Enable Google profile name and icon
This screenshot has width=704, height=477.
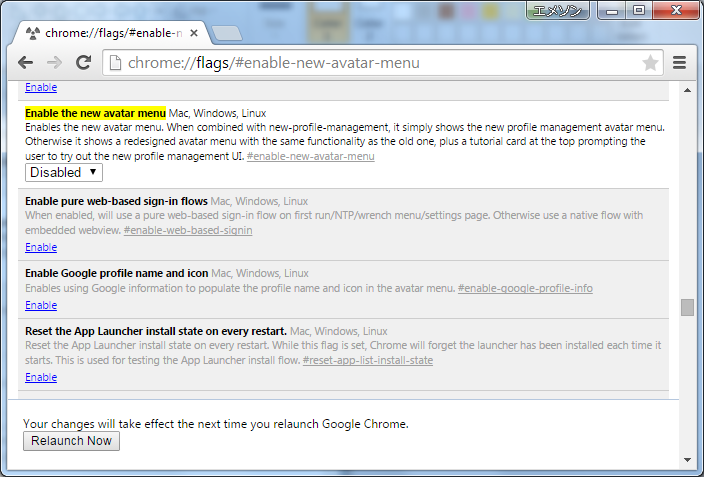pos(41,305)
